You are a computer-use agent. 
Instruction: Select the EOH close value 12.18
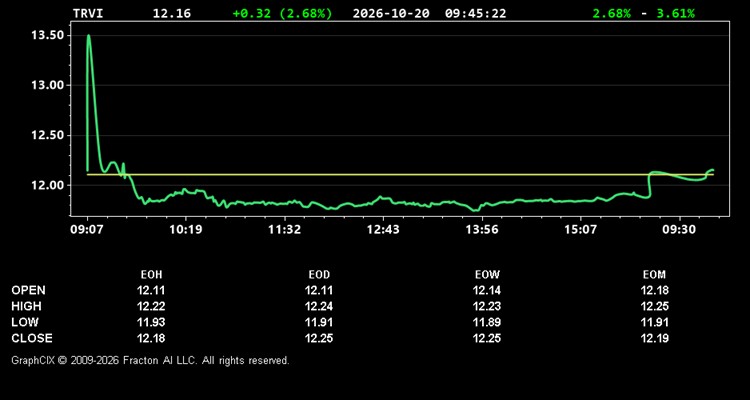click(x=151, y=338)
